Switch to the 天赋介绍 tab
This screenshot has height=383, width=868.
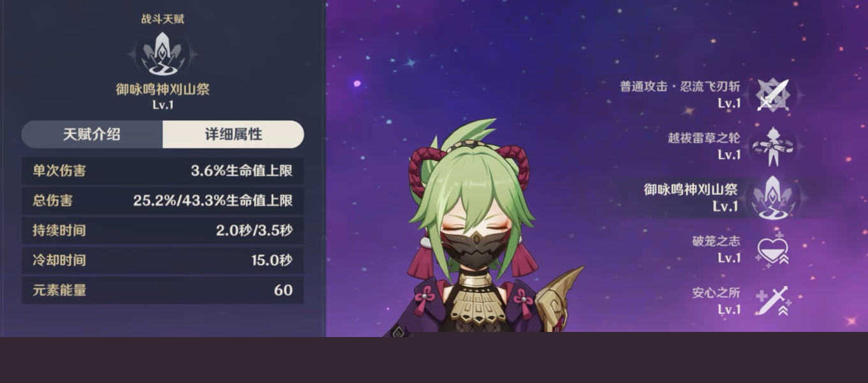(92, 135)
